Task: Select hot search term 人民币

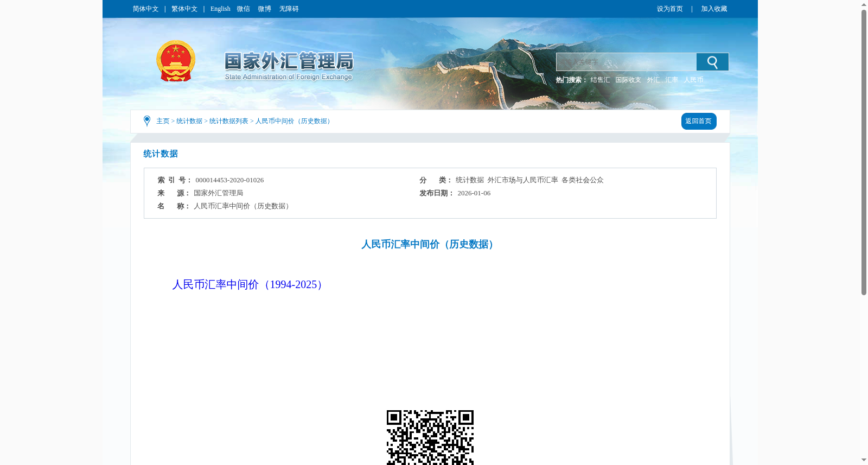Action: pyautogui.click(x=693, y=80)
